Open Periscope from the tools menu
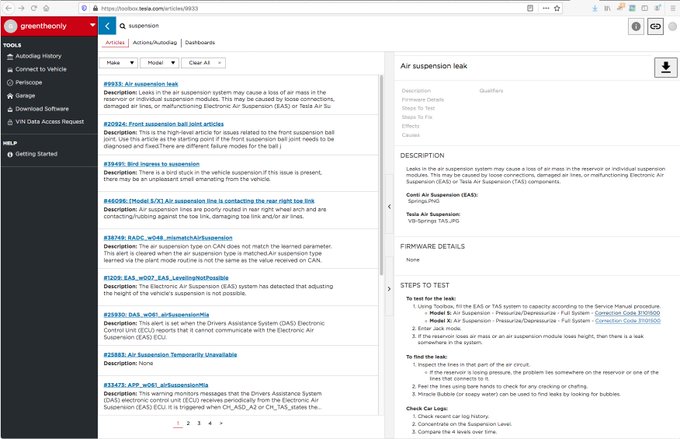The image size is (680, 439). point(29,82)
